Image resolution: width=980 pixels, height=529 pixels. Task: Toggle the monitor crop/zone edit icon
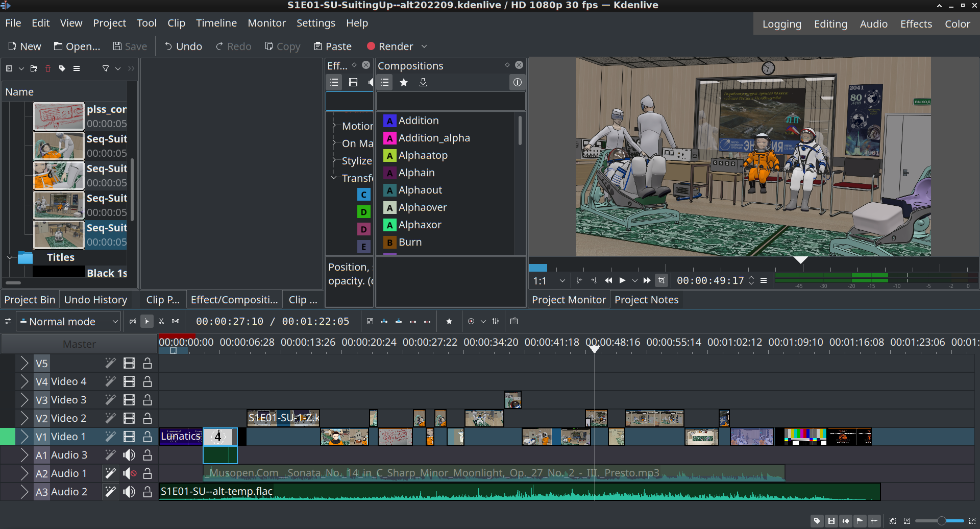tap(661, 280)
